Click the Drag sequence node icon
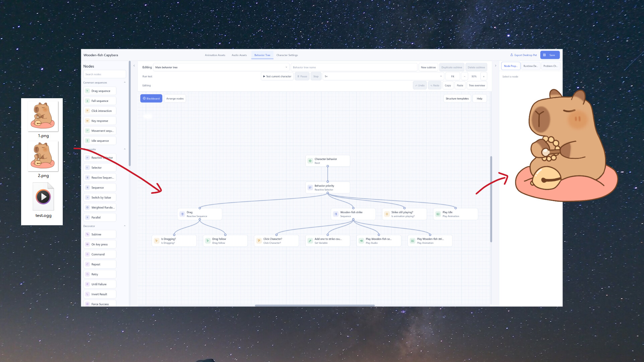The height and width of the screenshot is (362, 644). pyautogui.click(x=87, y=91)
